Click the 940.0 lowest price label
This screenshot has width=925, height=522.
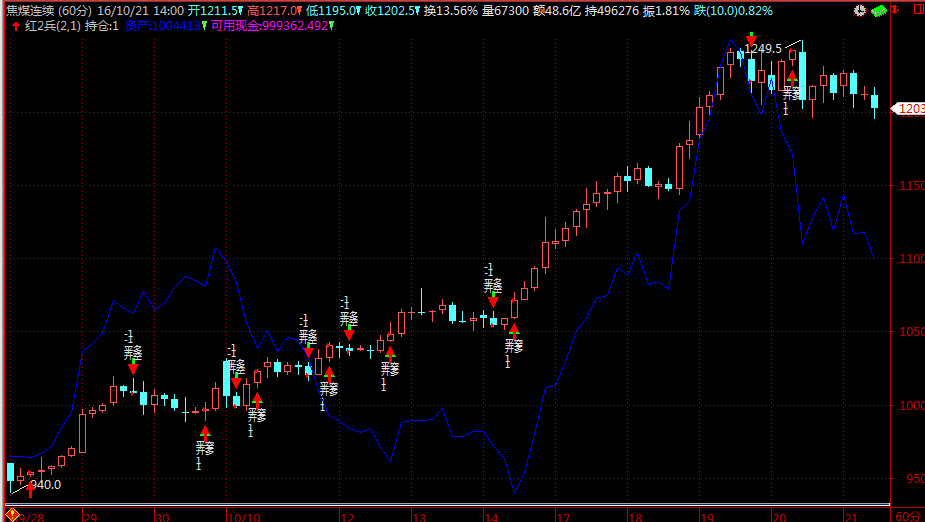[x=45, y=485]
